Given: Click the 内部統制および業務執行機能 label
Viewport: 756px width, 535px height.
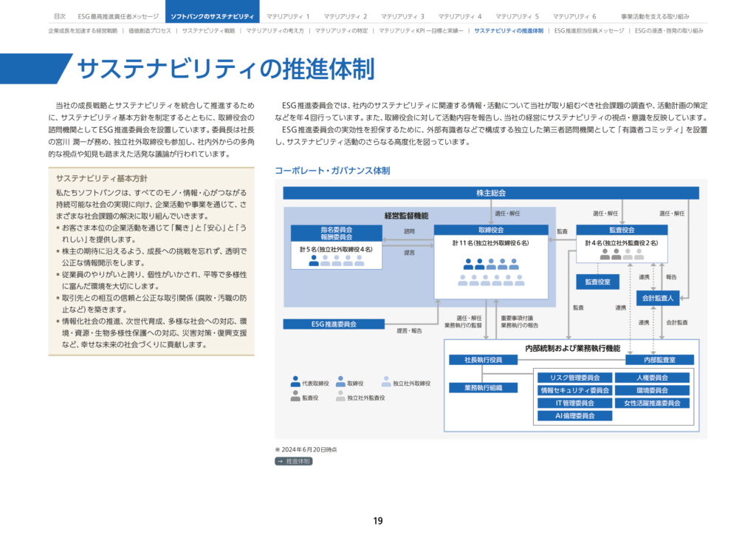Looking at the screenshot, I should 572,348.
